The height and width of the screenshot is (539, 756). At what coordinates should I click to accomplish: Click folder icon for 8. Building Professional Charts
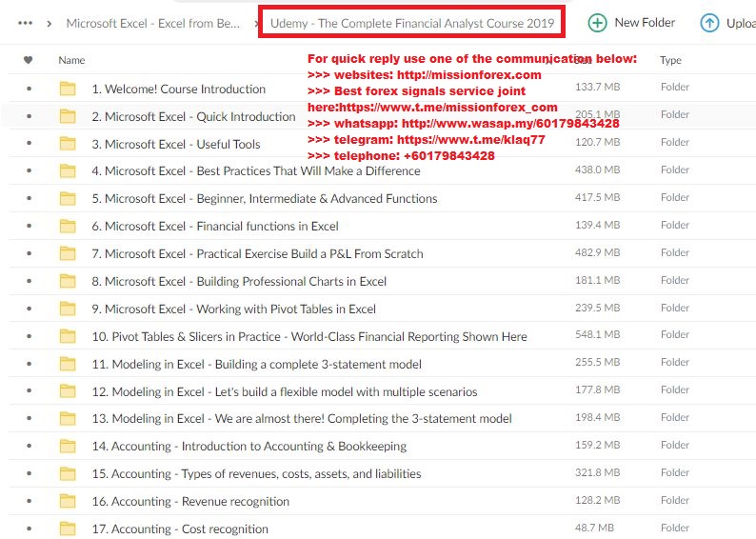(x=68, y=281)
